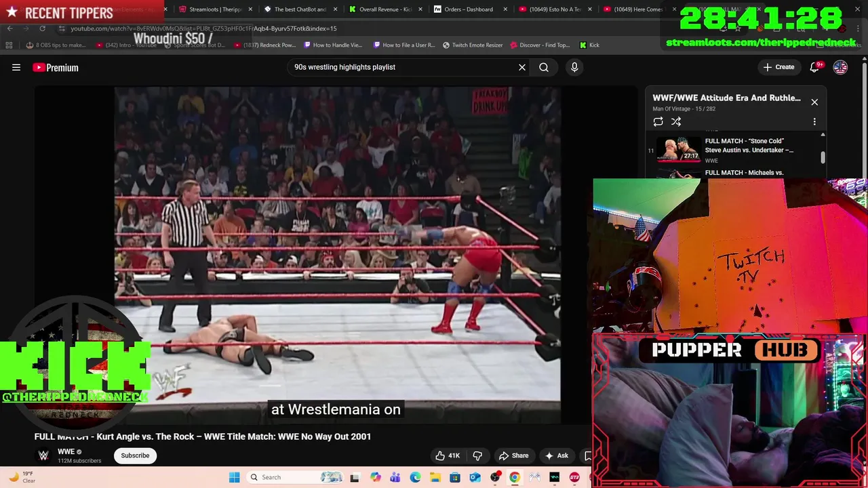This screenshot has width=868, height=488.
Task: Dislike this video
Action: point(477,455)
